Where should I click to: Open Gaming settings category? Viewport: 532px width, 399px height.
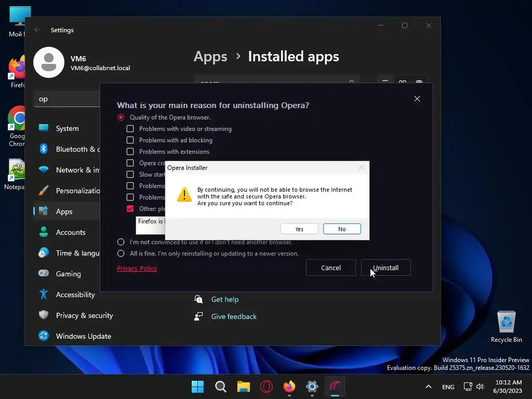[x=67, y=274]
